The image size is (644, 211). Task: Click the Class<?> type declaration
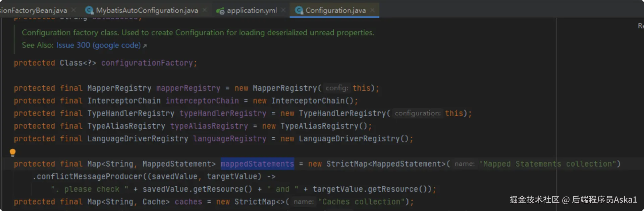pyautogui.click(x=78, y=63)
